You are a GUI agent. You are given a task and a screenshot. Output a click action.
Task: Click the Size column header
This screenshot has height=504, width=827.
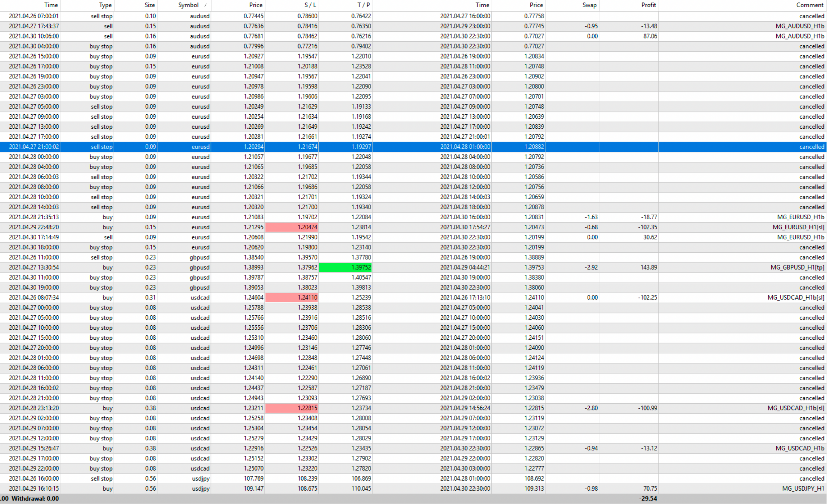(x=150, y=5)
